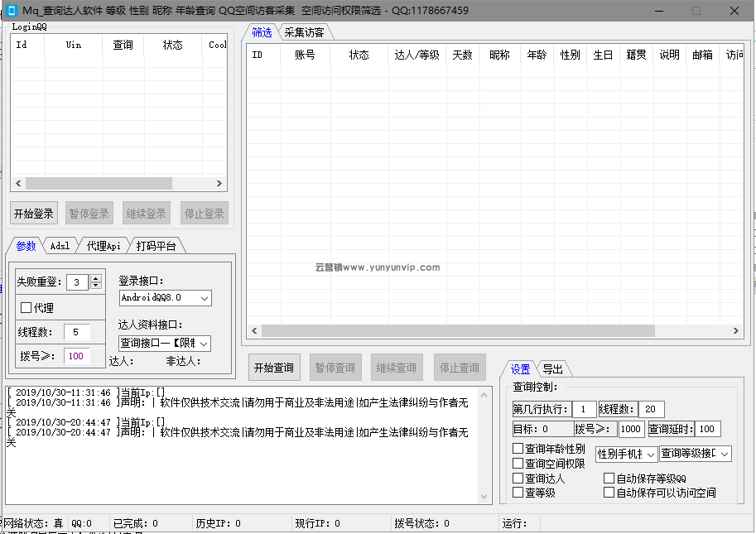Screen dimensions: 756x534
Task: Switch to the 筛选 tab
Action: point(262,33)
